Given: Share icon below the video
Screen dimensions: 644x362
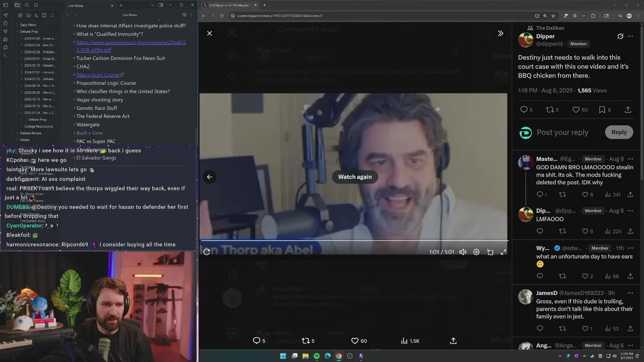Looking at the screenshot, I should pos(453,341).
